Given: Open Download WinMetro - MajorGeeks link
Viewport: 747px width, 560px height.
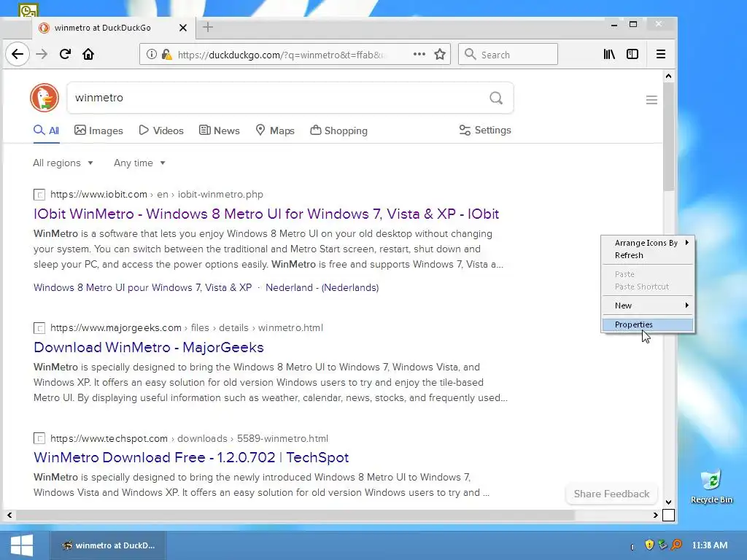Looking at the screenshot, I should [149, 347].
